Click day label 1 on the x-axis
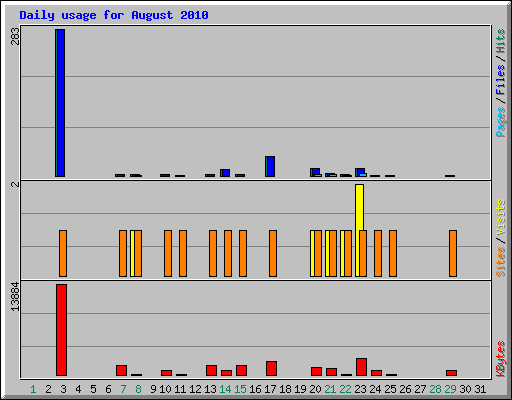512x400 pixels. [33, 389]
